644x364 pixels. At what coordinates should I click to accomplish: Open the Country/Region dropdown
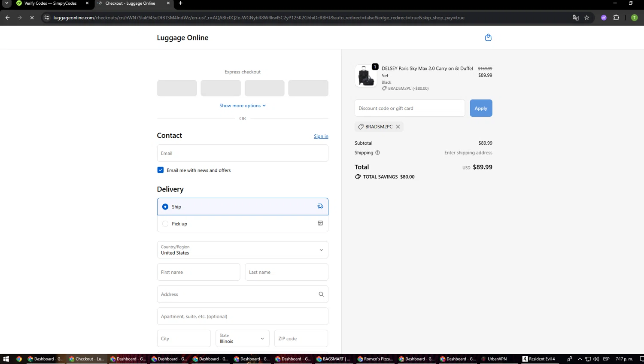(243, 250)
